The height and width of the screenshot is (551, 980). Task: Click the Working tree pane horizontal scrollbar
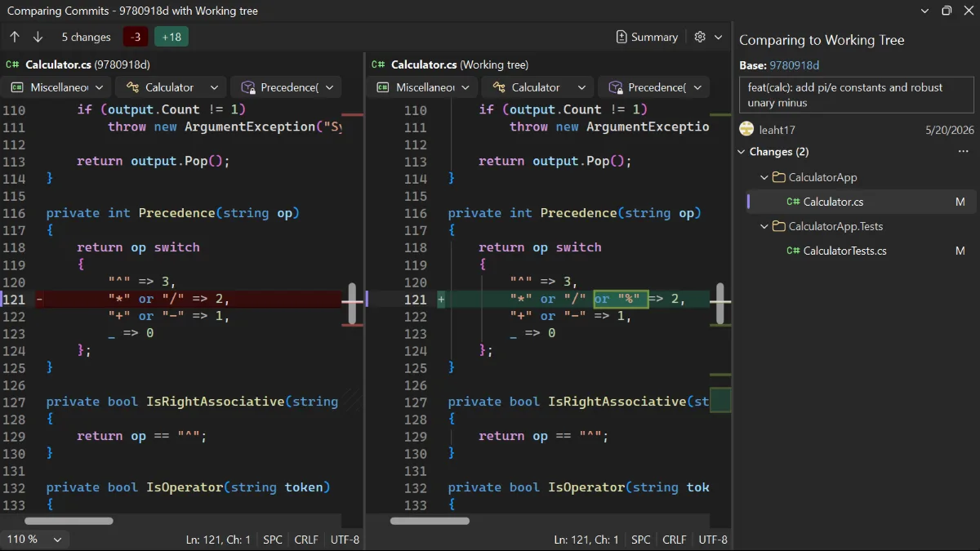tap(430, 521)
